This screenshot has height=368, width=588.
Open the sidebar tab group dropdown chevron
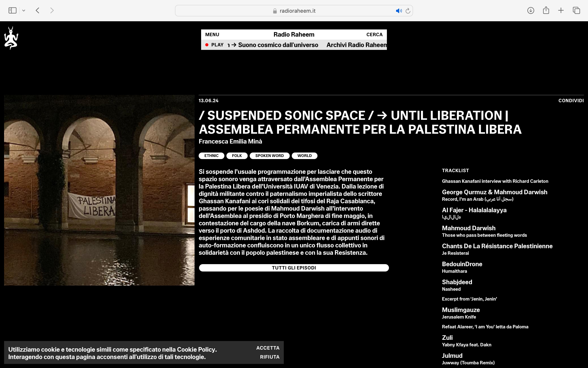(23, 10)
